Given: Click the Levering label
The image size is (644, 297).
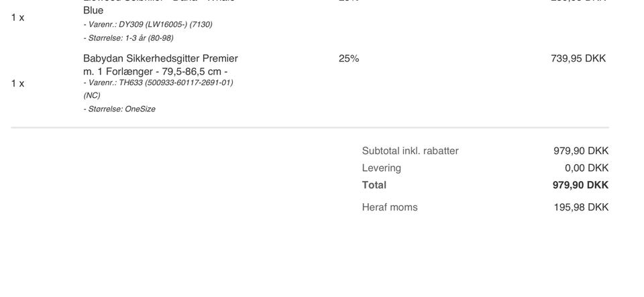Looking at the screenshot, I should [x=381, y=168].
